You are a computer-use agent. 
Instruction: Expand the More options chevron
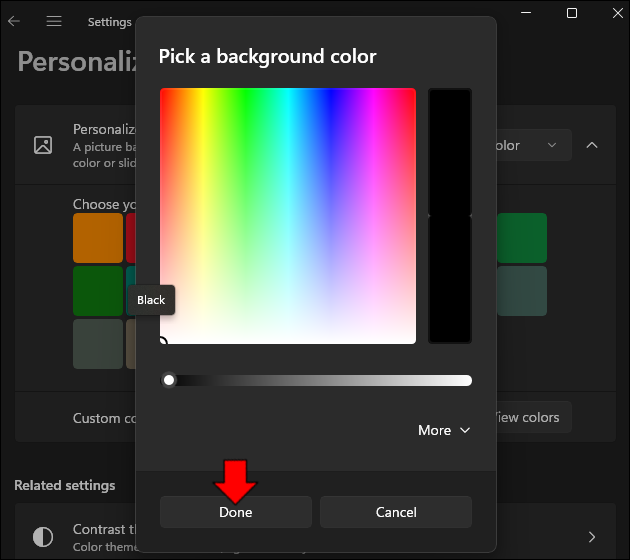click(x=444, y=430)
